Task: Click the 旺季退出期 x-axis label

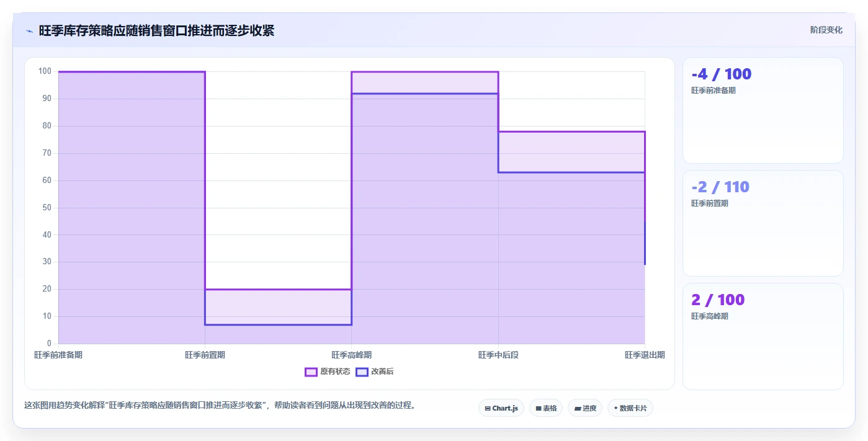Action: point(645,355)
